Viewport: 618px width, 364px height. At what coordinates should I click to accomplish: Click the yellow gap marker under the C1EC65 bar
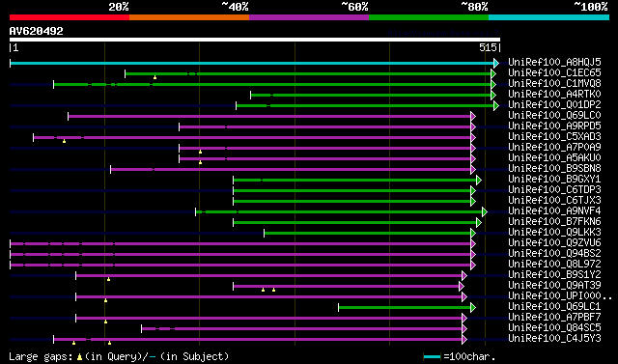(154, 77)
